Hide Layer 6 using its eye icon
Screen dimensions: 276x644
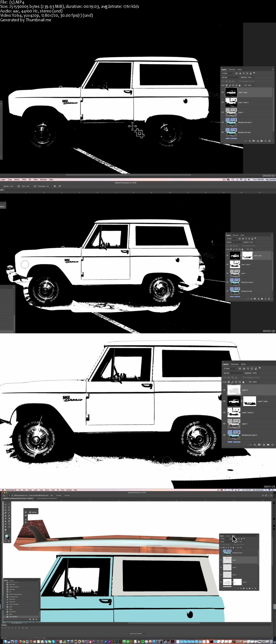click(221, 567)
